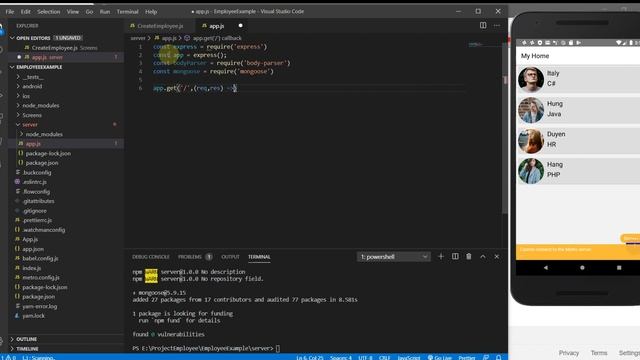Open the index.js file
Viewport: 640px width, 360px height.
click(x=31, y=268)
